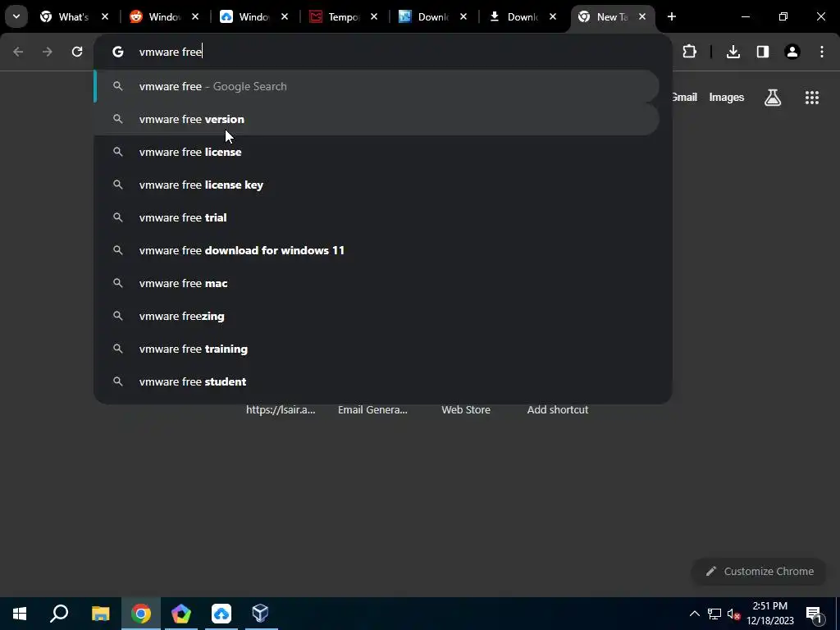Reload the page
Viewport: 840px width, 630px height.
pos(77,52)
